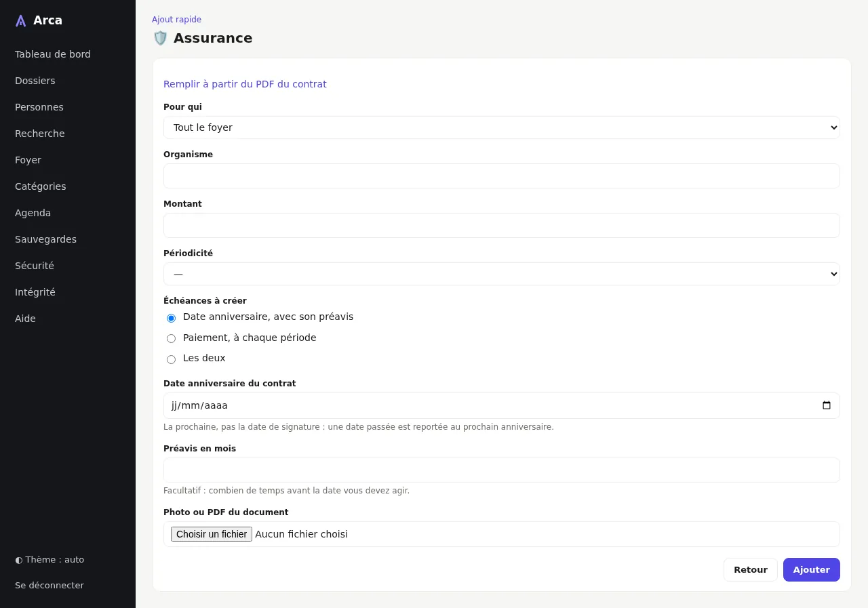868x608 pixels.
Task: Open the Agenda section
Action: pos(33,213)
